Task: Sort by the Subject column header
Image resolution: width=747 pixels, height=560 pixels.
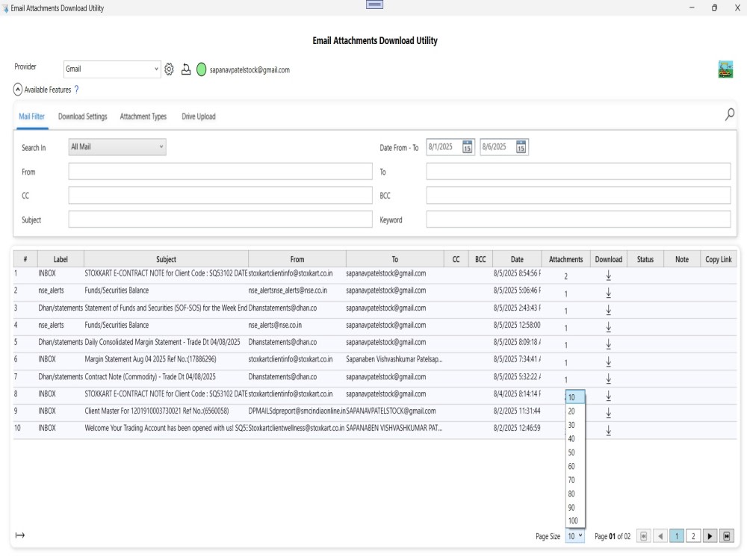Action: 166,259
